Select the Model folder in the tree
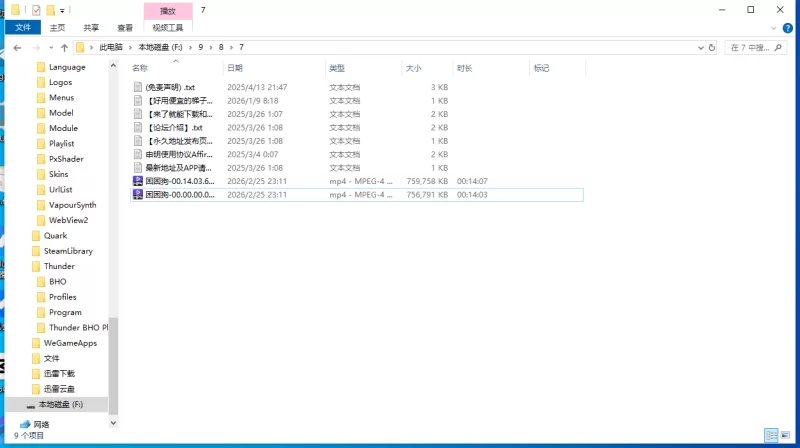 click(61, 113)
